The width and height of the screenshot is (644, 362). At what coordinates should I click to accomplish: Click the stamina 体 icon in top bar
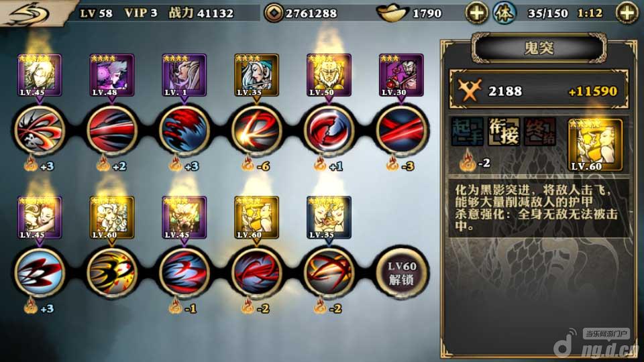click(504, 13)
